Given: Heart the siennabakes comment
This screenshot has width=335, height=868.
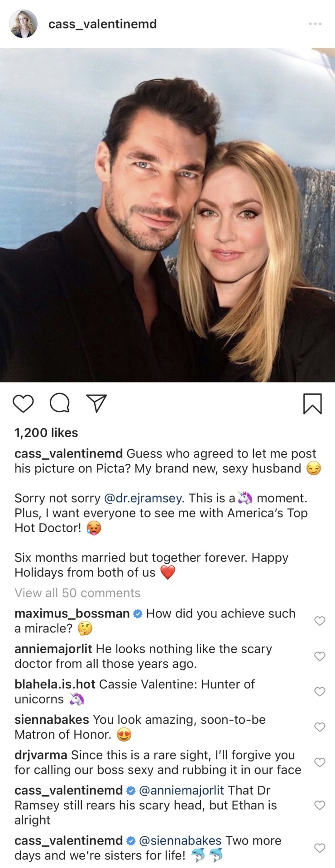Looking at the screenshot, I should coord(320,726).
